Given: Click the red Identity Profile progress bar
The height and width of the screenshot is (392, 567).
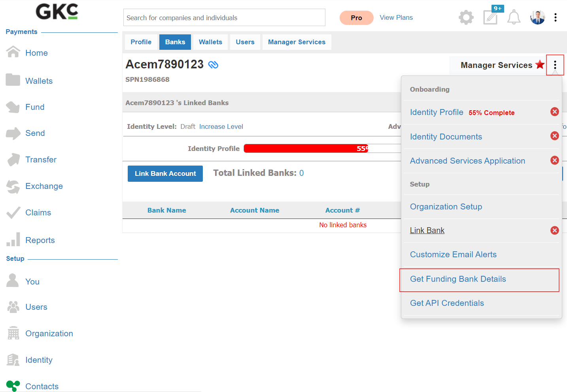Looking at the screenshot, I should pos(306,149).
